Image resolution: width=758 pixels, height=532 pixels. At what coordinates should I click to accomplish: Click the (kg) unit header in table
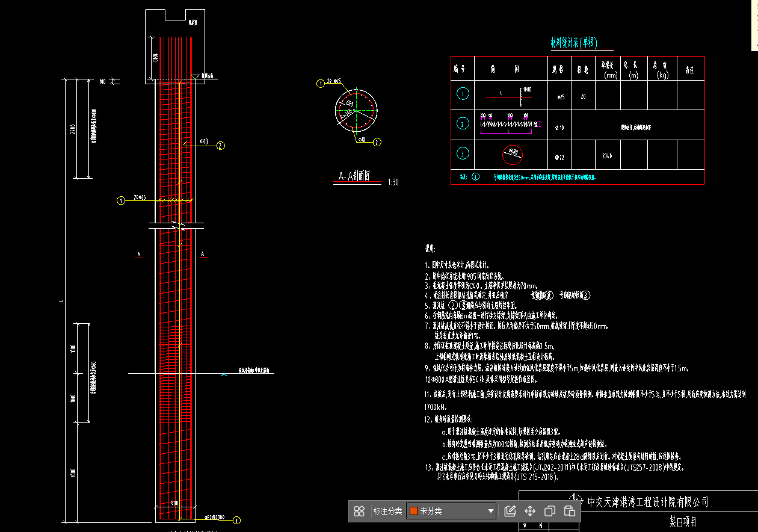662,76
